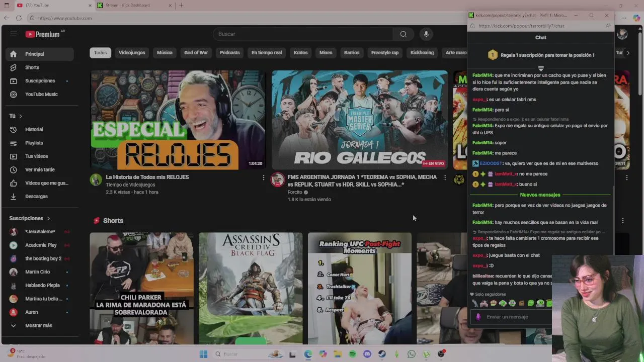The width and height of the screenshot is (644, 362).
Task: Open the ESPECIAL RELOJES video thumbnail
Action: tap(178, 120)
